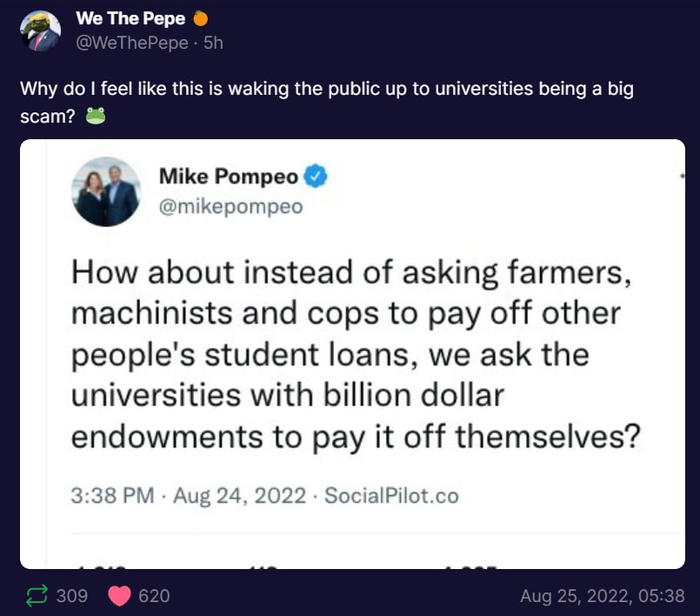Open the Aug 25, 2022, 05:38 post date
700x616 pixels.
click(x=603, y=596)
